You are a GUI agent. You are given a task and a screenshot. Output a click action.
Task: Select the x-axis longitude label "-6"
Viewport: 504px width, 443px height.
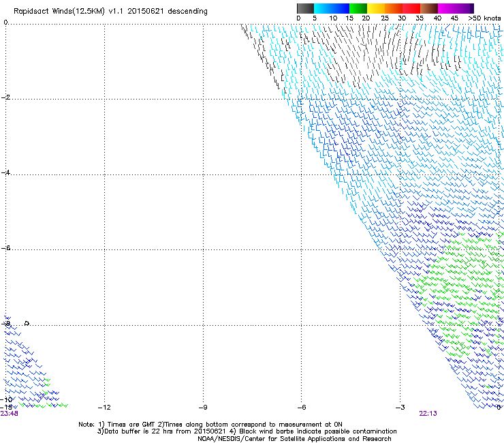click(301, 408)
